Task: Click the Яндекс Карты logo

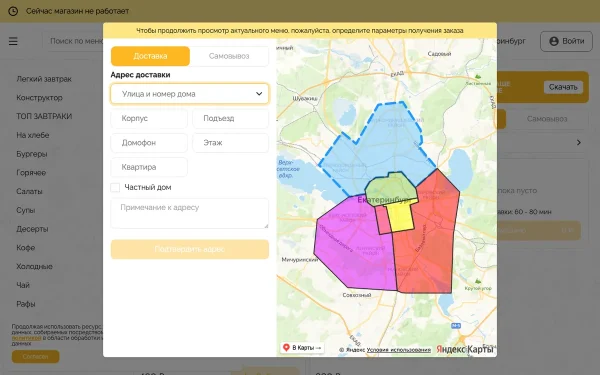Action: point(465,349)
